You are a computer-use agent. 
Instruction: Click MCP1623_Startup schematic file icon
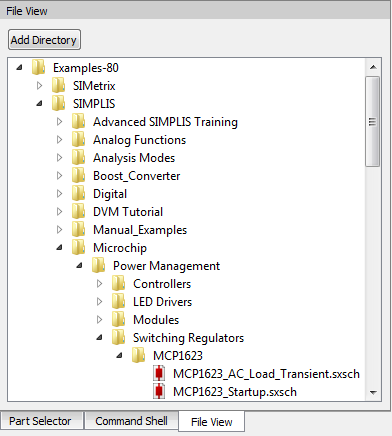[159, 391]
